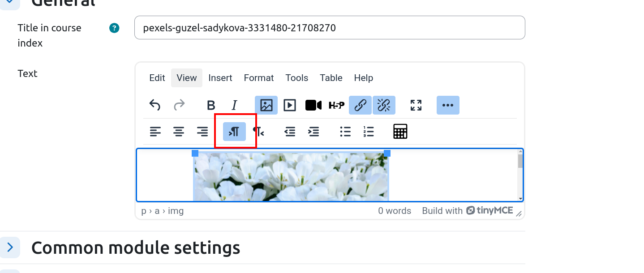Undo the last edit

click(x=155, y=105)
